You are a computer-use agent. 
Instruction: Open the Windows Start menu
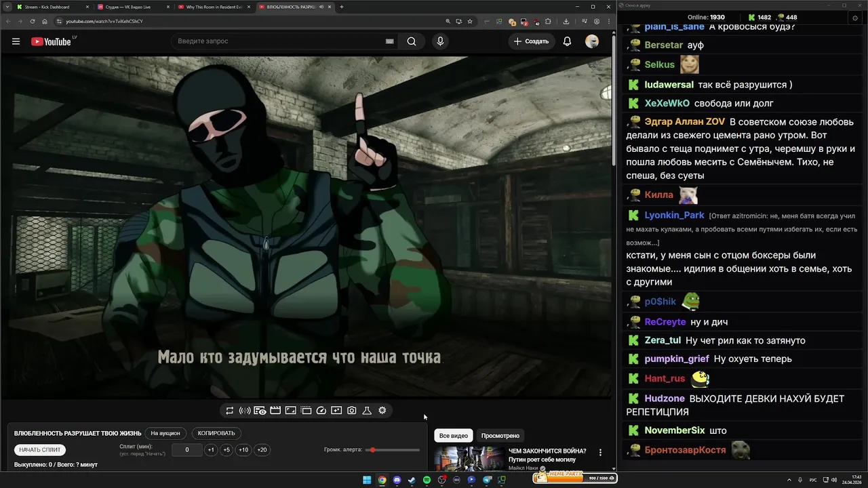tap(367, 480)
